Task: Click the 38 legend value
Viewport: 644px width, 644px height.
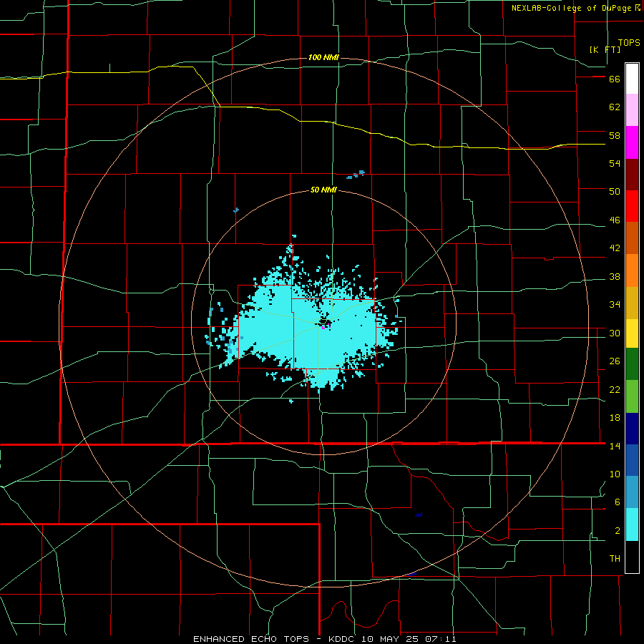Action: coord(615,276)
